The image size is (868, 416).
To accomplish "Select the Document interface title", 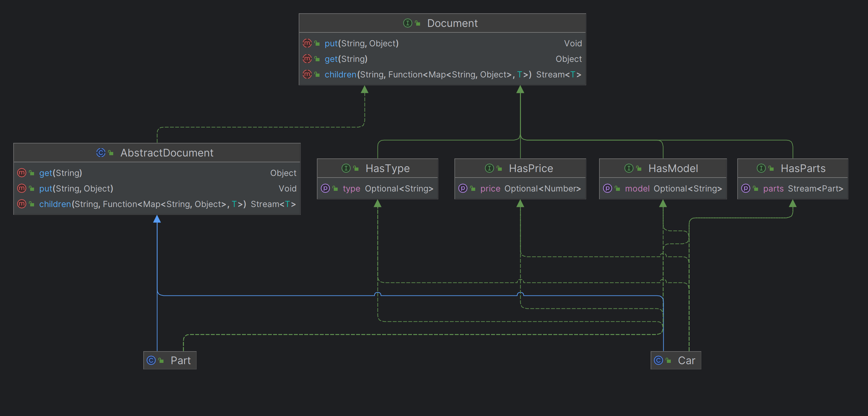I will pyautogui.click(x=452, y=23).
